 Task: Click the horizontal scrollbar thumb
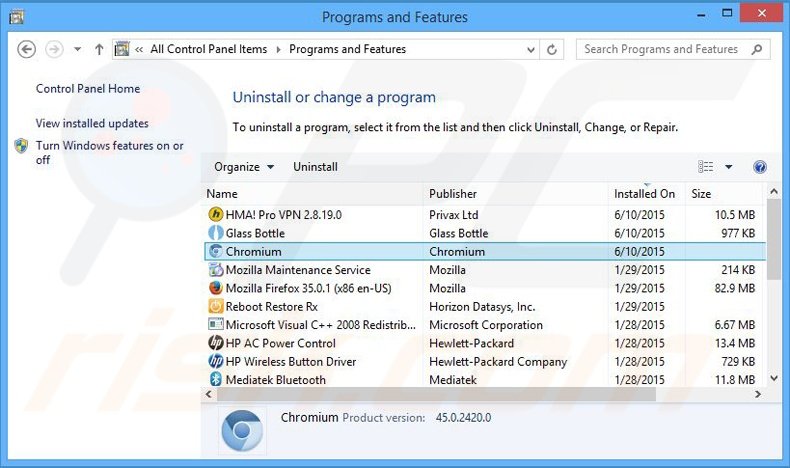tap(436, 394)
